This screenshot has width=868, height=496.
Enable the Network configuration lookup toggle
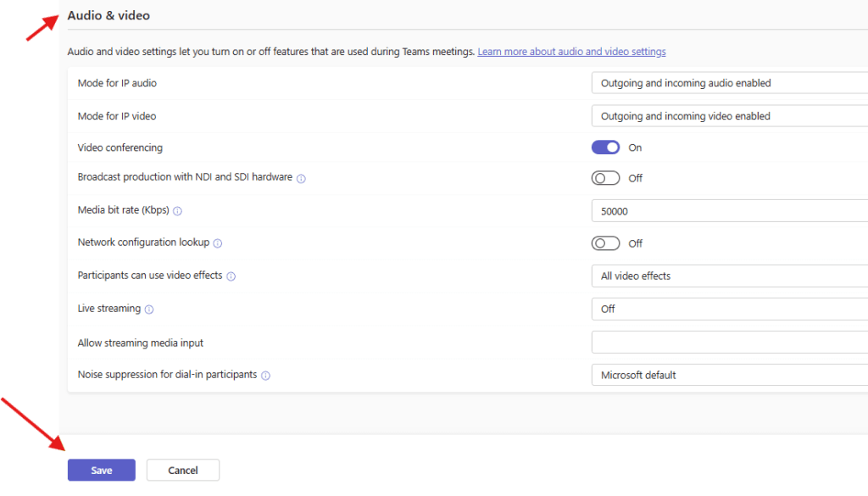605,243
